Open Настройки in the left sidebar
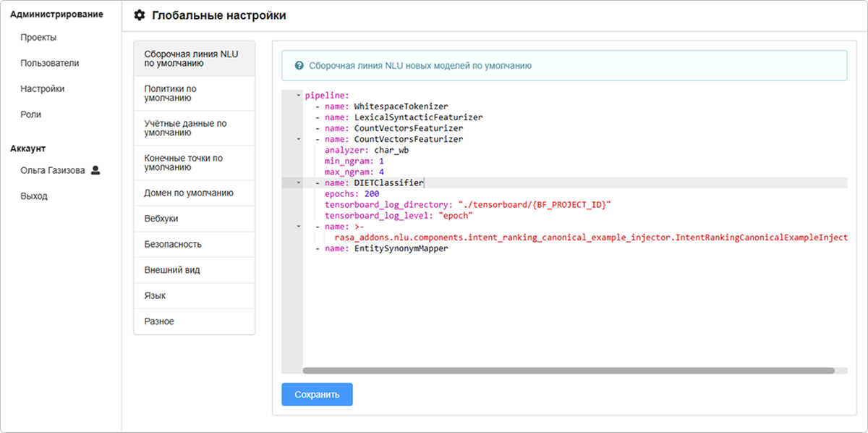 pos(43,89)
